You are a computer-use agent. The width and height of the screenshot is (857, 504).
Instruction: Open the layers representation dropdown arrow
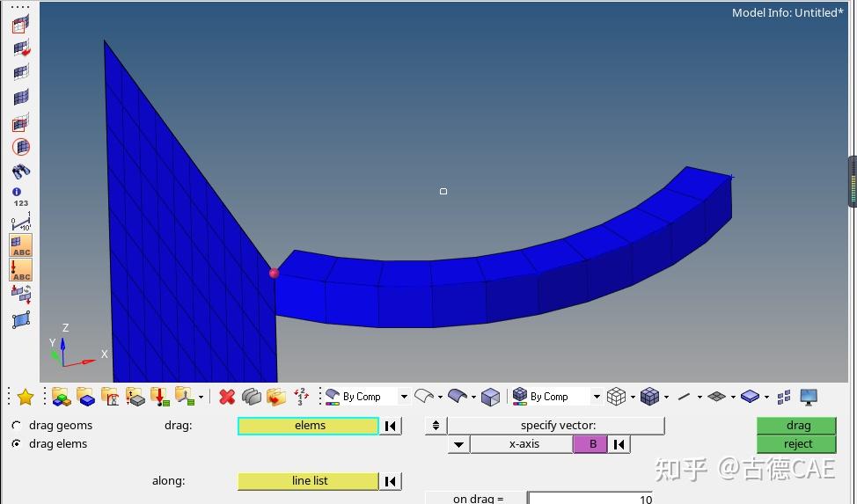tap(766, 398)
